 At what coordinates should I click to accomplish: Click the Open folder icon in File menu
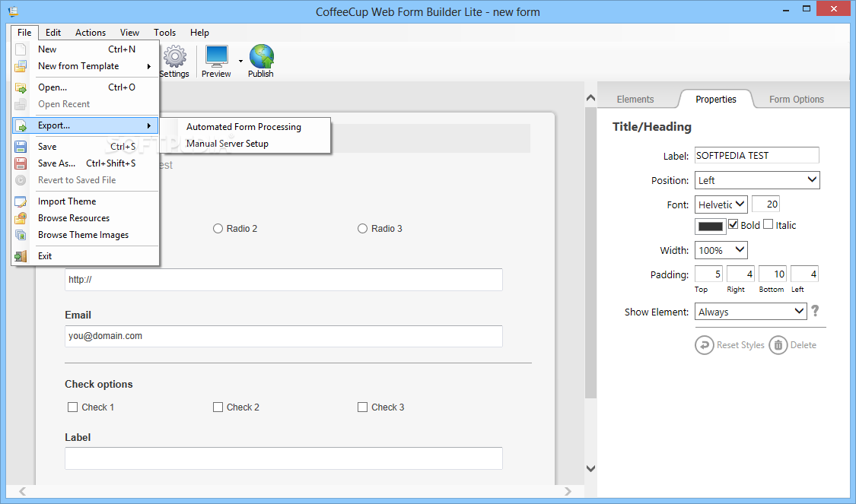click(21, 87)
